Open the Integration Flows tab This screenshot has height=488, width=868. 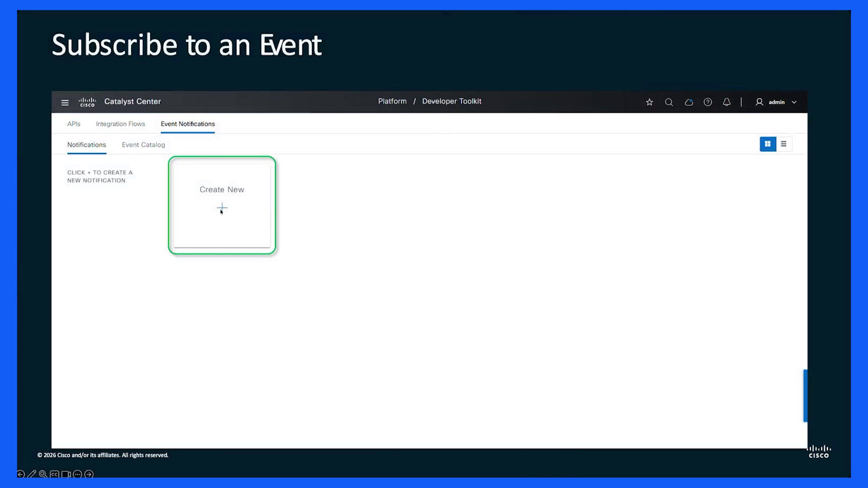120,124
